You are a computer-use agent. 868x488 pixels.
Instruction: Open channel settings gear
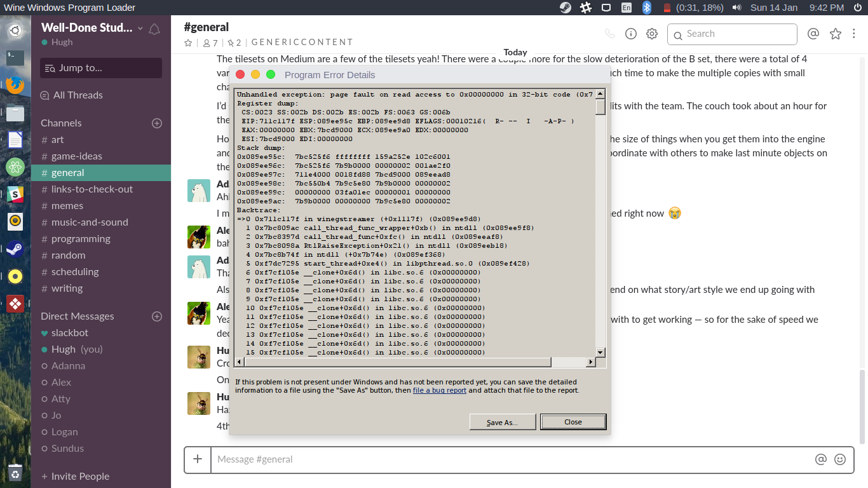tap(652, 34)
